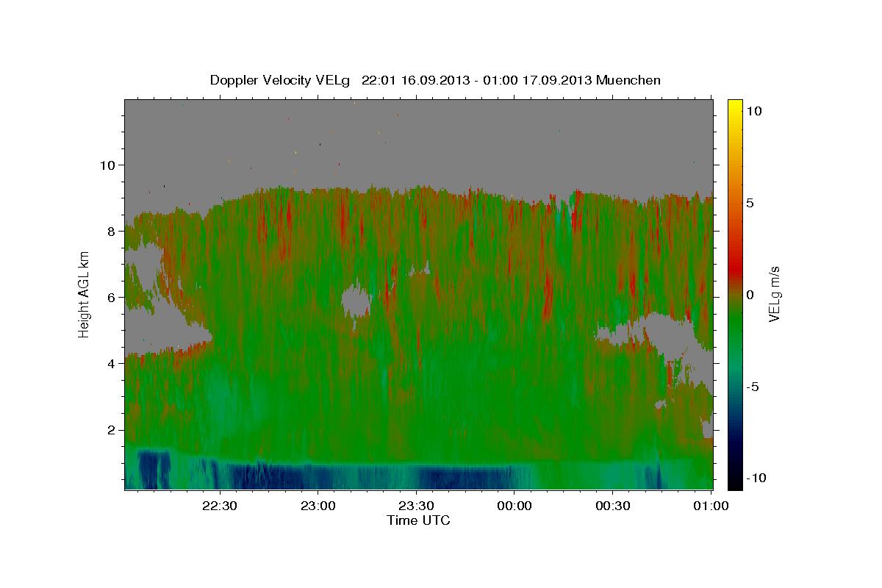Click the '00:30' time tick label
The width and height of the screenshot is (882, 588).
613,506
